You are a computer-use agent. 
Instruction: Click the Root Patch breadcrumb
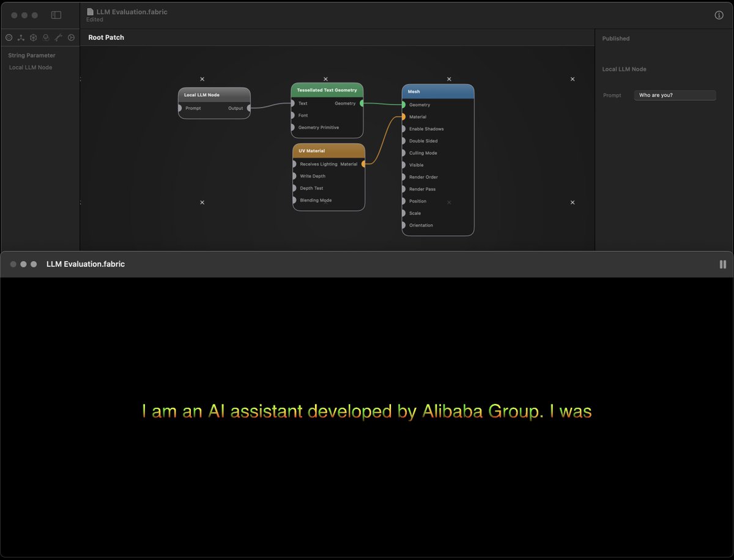pos(106,37)
